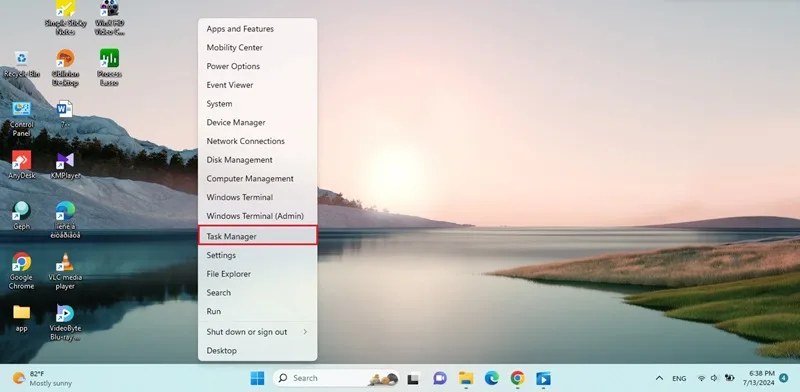
Task: Select the Recycle Bin desktop icon
Action: pos(21,64)
